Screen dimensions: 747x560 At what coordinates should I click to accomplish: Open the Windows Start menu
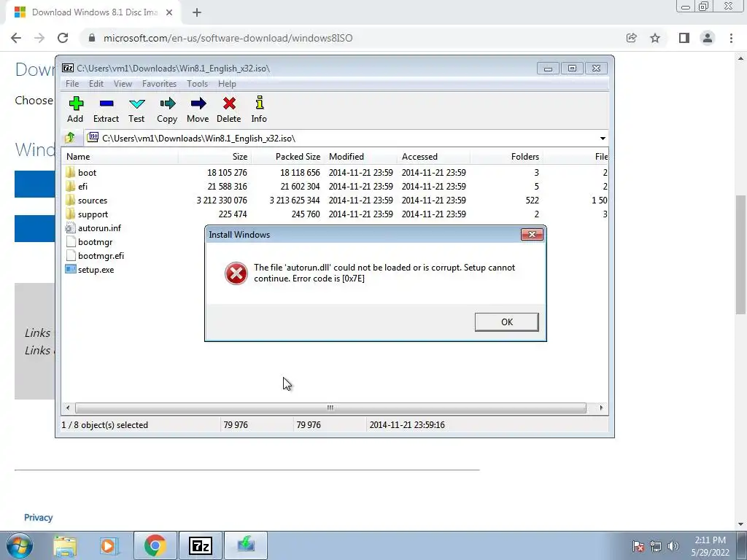point(20,545)
